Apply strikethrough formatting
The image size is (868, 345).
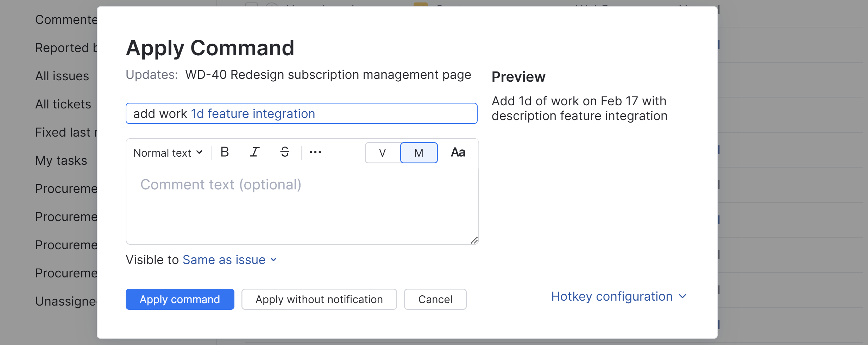click(284, 152)
